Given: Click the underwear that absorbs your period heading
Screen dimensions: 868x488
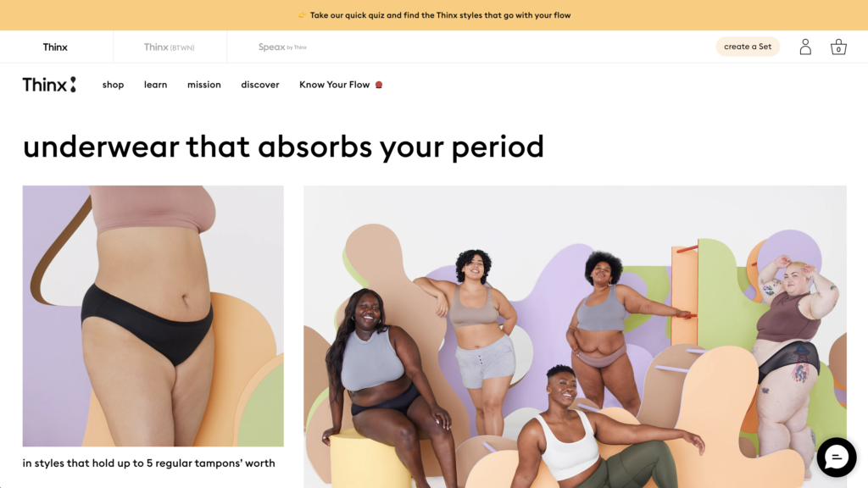Looking at the screenshot, I should [283, 147].
